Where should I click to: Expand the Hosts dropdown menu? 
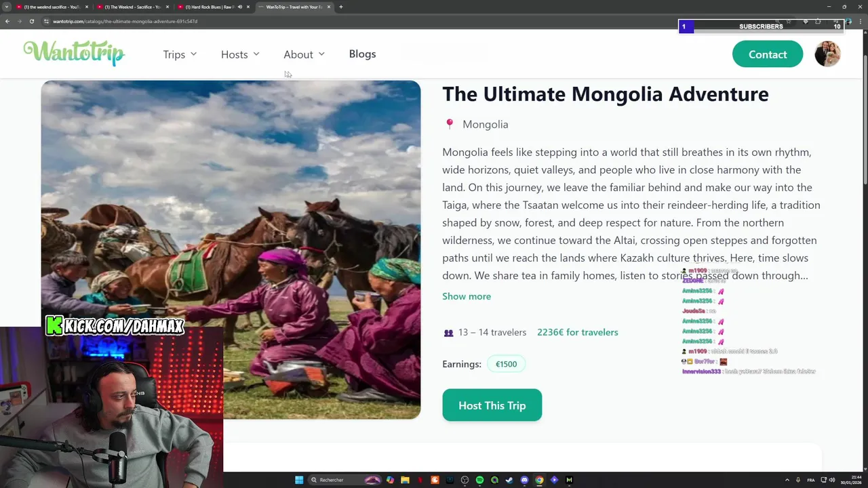pyautogui.click(x=240, y=54)
